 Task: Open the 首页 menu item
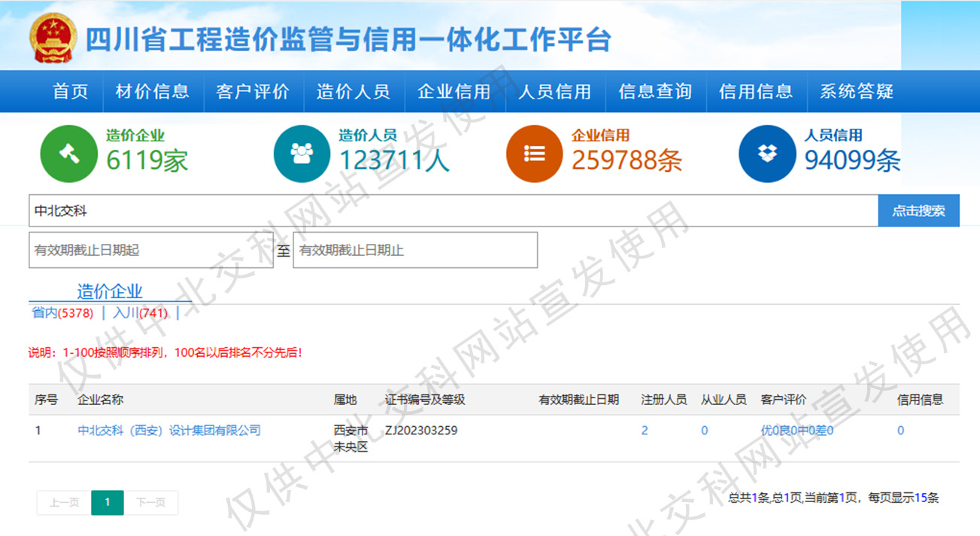pyautogui.click(x=71, y=92)
